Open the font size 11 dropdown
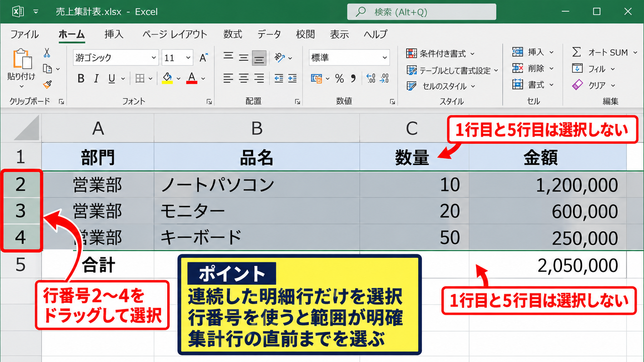Viewport: 644px width, 362px height. (188, 58)
